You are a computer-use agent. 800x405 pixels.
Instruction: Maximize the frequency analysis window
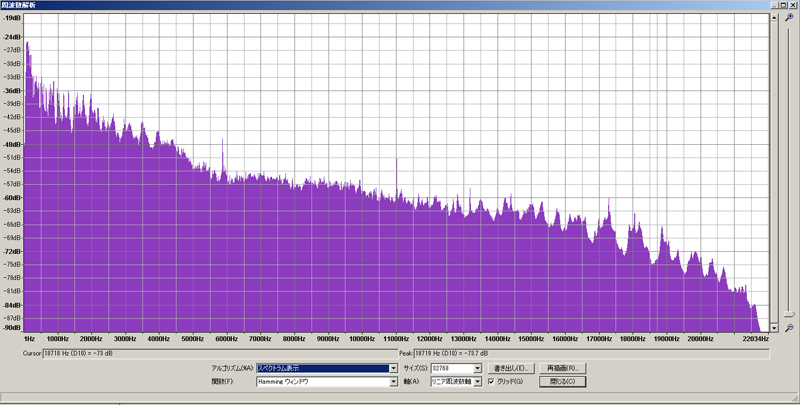click(784, 5)
